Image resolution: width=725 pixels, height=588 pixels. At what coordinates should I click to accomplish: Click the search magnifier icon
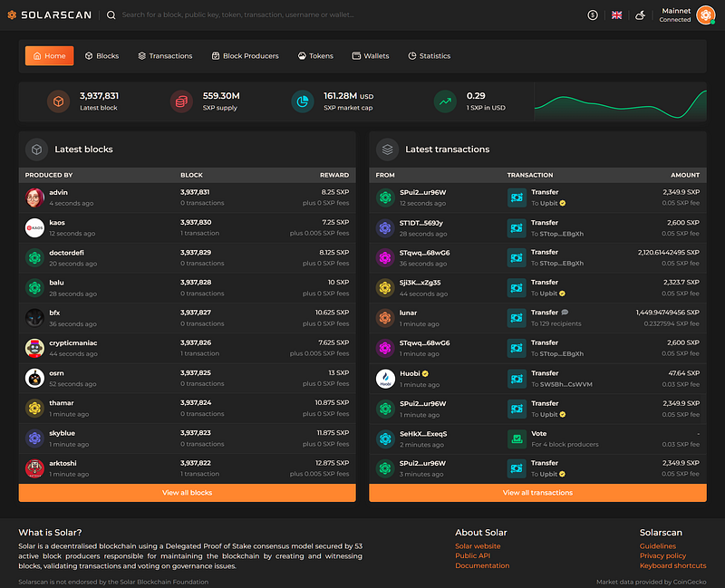point(111,14)
